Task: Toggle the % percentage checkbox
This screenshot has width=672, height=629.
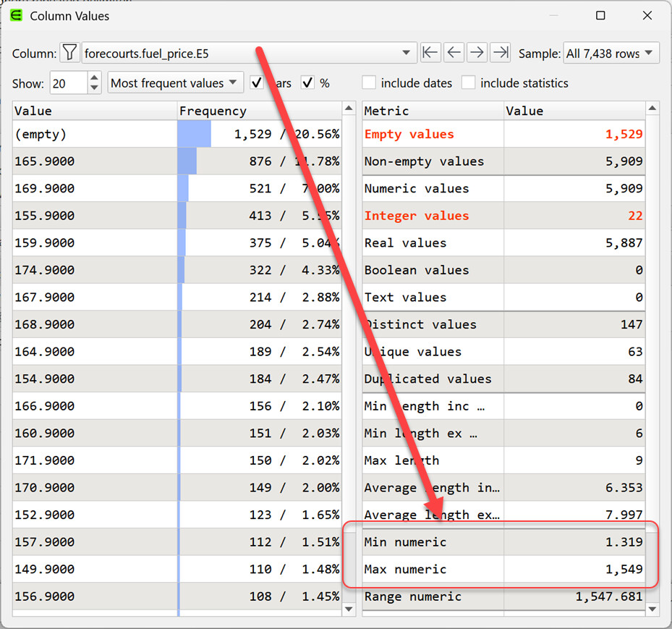Action: click(308, 83)
